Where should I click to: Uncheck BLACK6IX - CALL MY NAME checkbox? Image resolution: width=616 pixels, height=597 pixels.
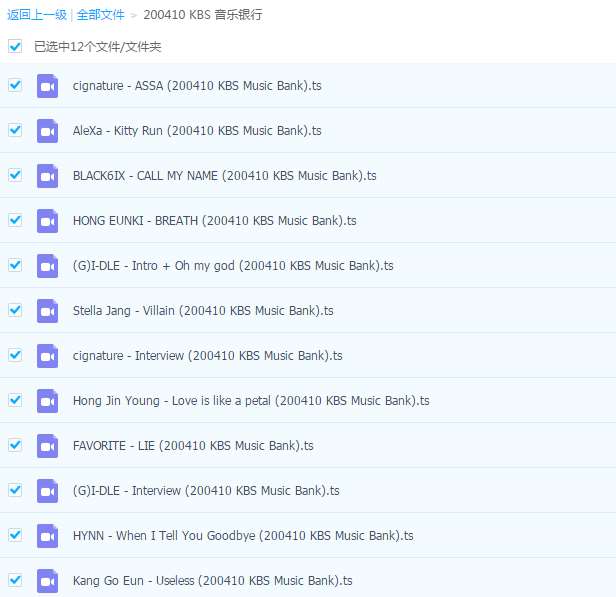coord(15,175)
